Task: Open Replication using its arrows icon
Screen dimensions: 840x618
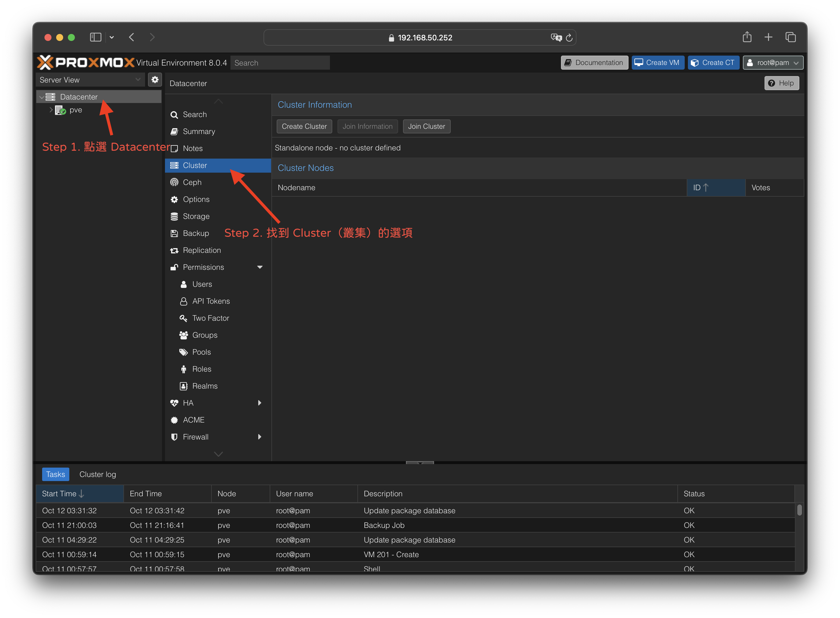Action: click(174, 250)
